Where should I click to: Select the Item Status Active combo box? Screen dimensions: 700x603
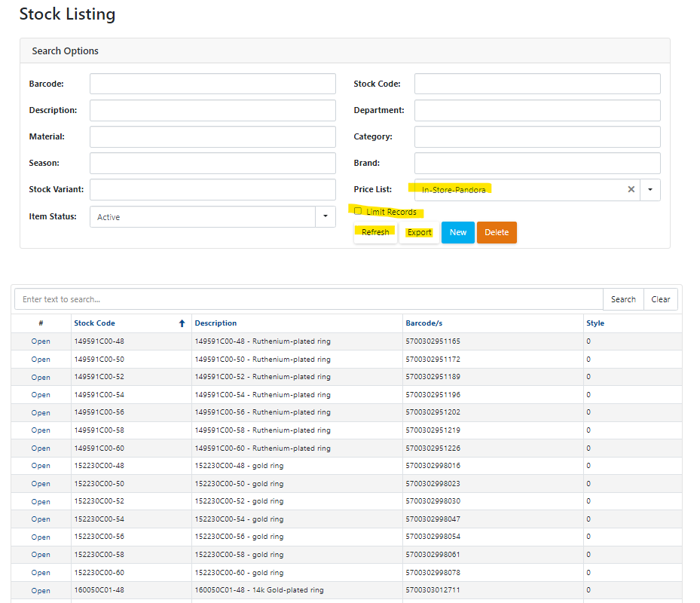(212, 216)
